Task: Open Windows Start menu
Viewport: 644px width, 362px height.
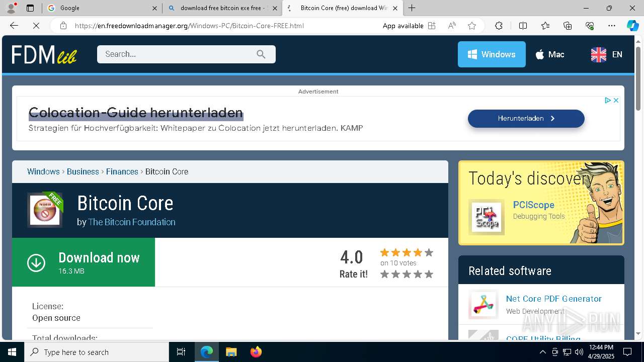Action: pyautogui.click(x=12, y=352)
